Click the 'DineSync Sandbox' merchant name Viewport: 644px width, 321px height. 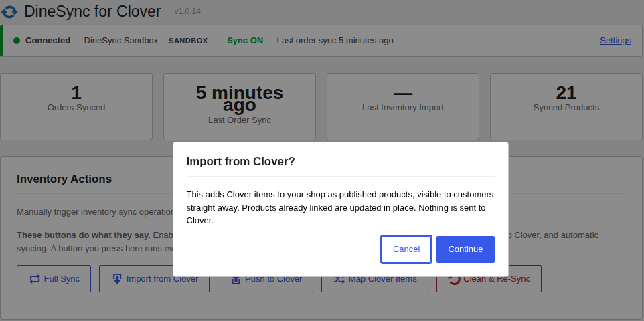point(121,41)
